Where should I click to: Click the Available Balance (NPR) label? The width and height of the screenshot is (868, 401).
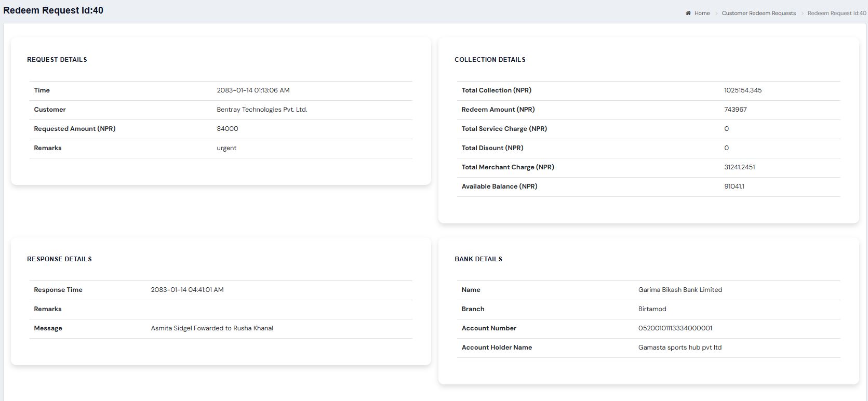pos(500,186)
